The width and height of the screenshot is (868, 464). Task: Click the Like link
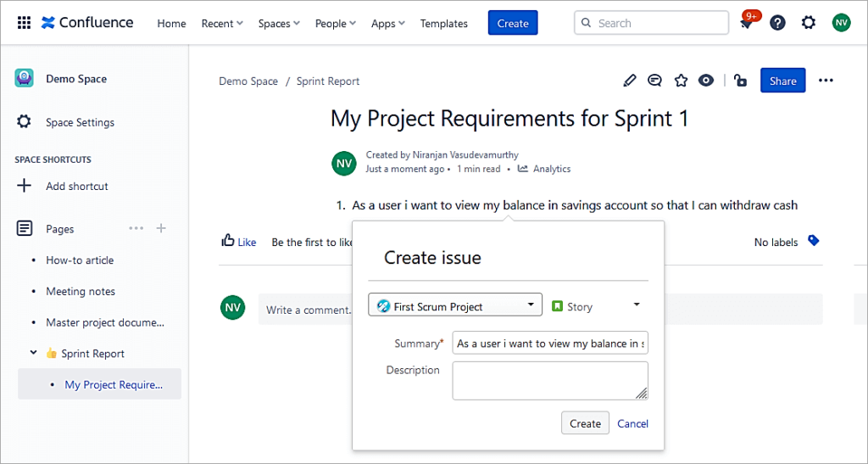pos(247,242)
